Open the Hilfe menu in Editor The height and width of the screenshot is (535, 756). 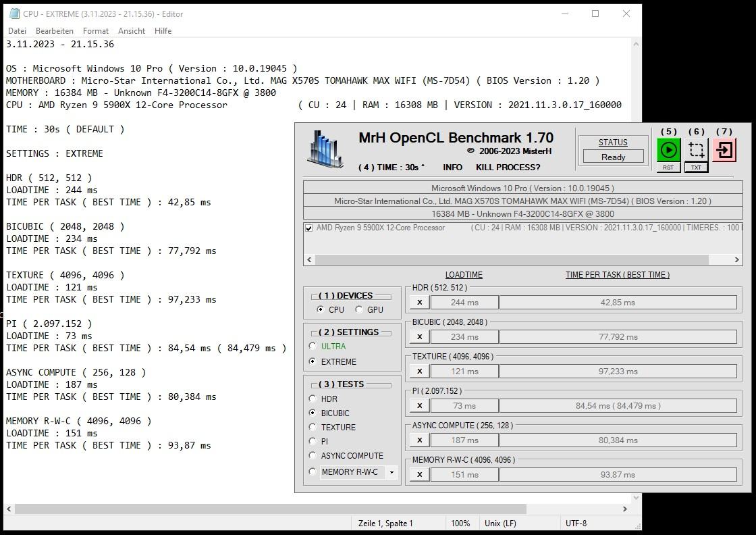(x=163, y=31)
